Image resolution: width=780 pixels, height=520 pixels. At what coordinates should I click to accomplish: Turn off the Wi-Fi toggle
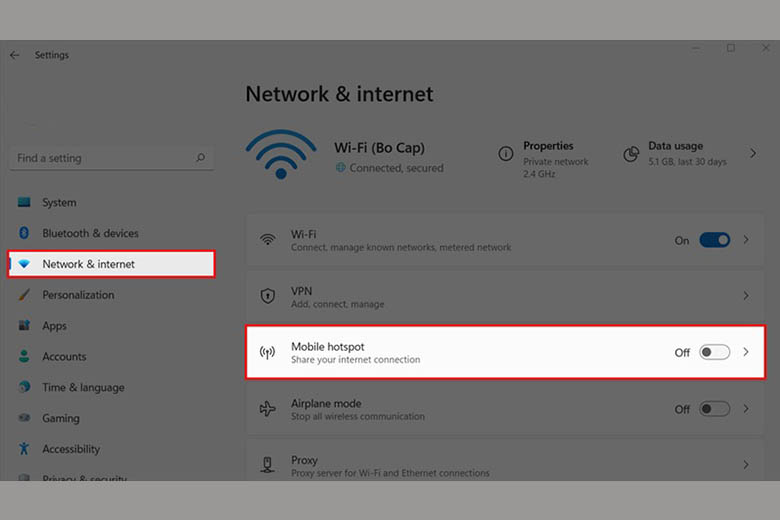coord(714,240)
